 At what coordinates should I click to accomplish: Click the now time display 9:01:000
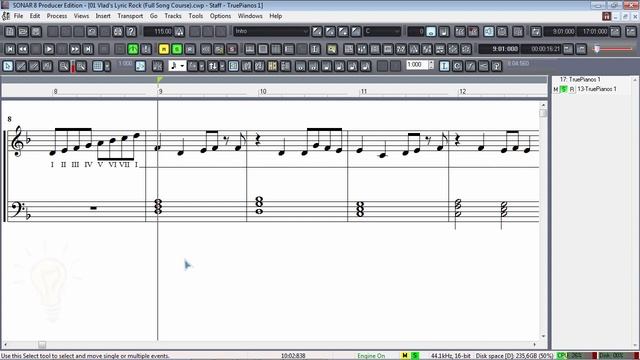[x=499, y=49]
